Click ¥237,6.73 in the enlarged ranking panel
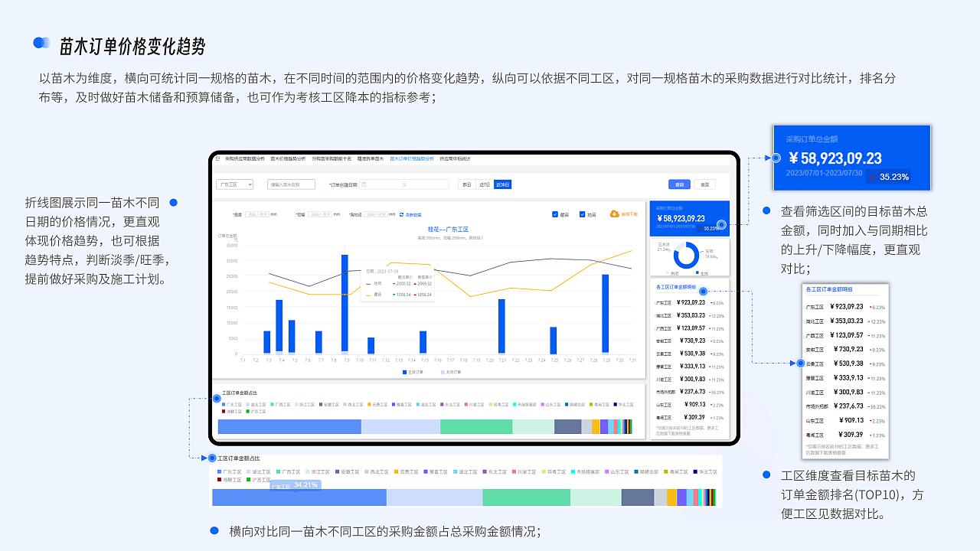980x551 pixels. coord(849,406)
